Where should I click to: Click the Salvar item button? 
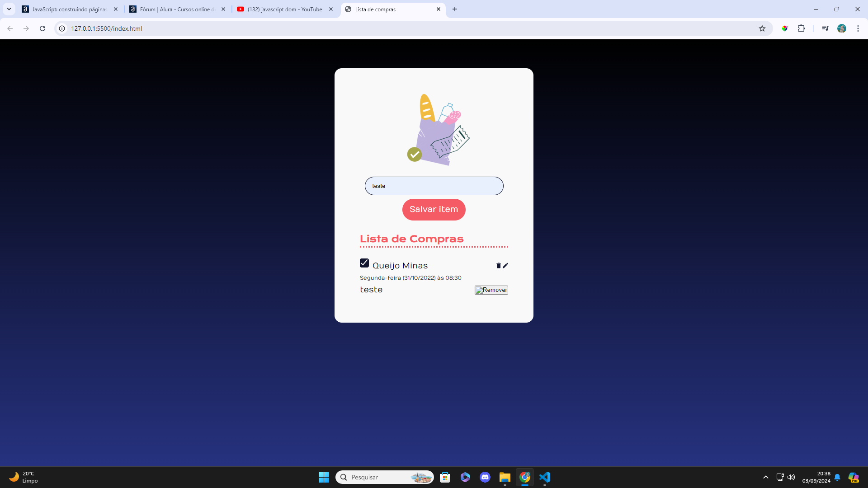[x=434, y=210]
